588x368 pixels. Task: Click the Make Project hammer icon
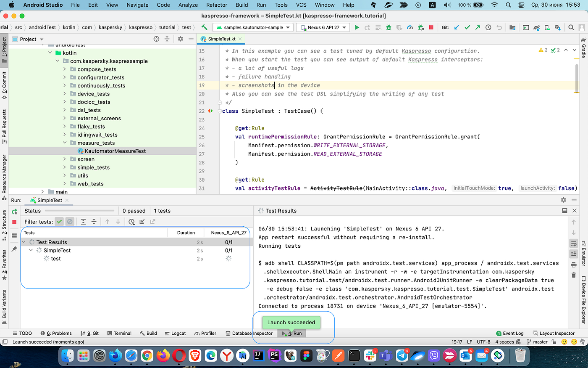click(205, 27)
